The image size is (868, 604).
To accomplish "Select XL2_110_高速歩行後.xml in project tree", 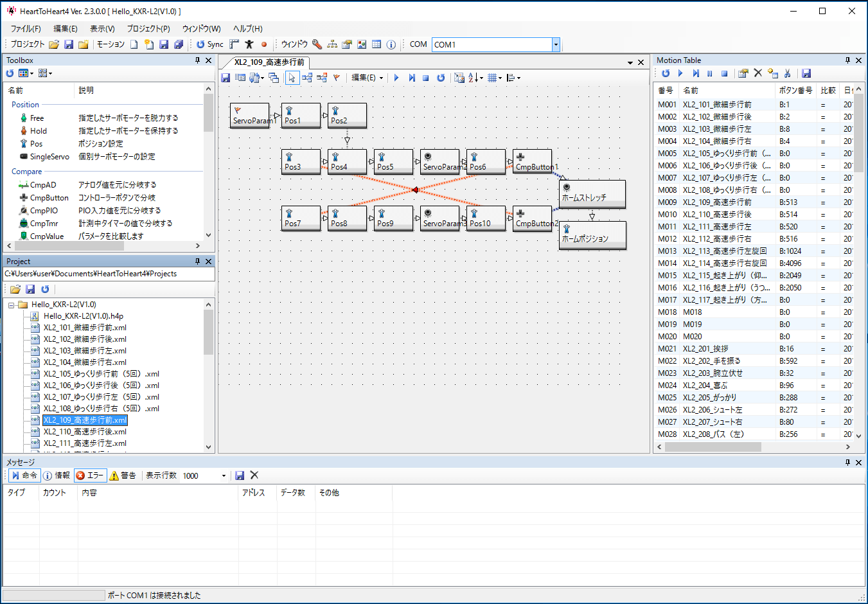I will pyautogui.click(x=85, y=432).
